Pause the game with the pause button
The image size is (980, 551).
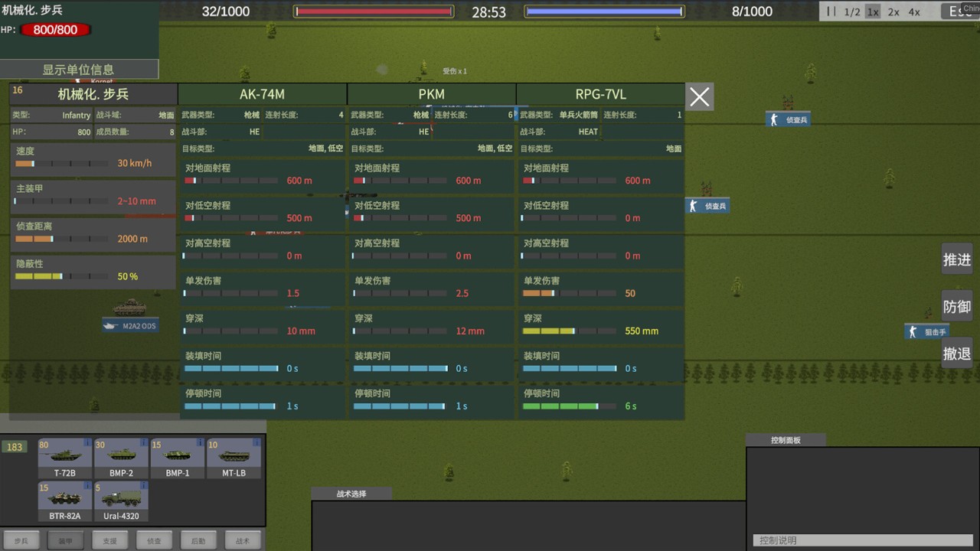pyautogui.click(x=831, y=11)
